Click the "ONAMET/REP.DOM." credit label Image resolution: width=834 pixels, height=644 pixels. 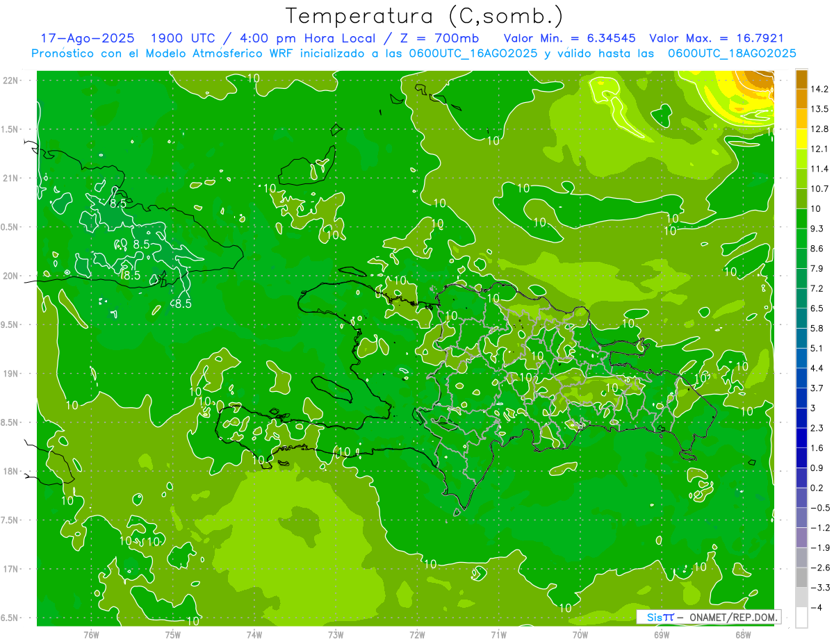(x=733, y=617)
